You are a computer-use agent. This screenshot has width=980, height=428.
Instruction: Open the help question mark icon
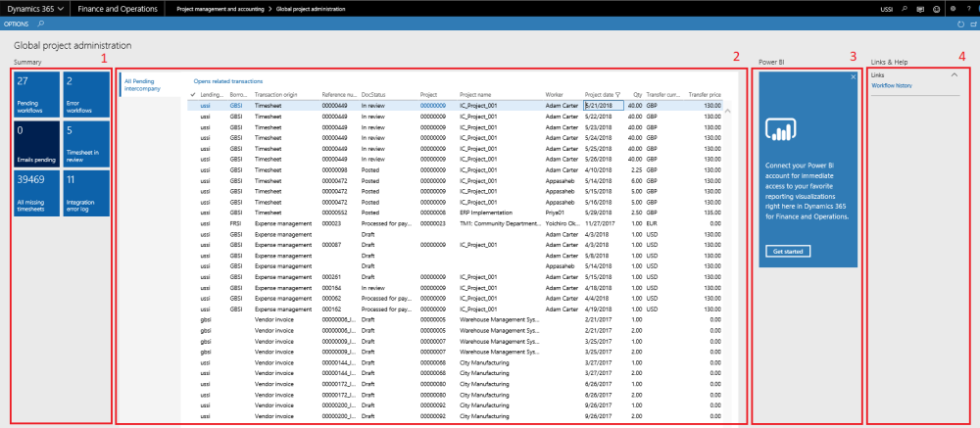coord(969,10)
